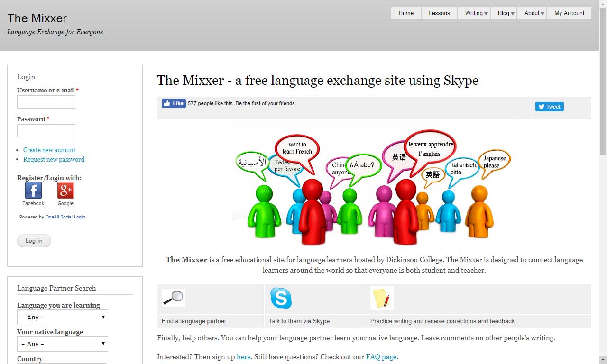
Task: Follow the OneAll Social Login link
Action: coord(65,217)
